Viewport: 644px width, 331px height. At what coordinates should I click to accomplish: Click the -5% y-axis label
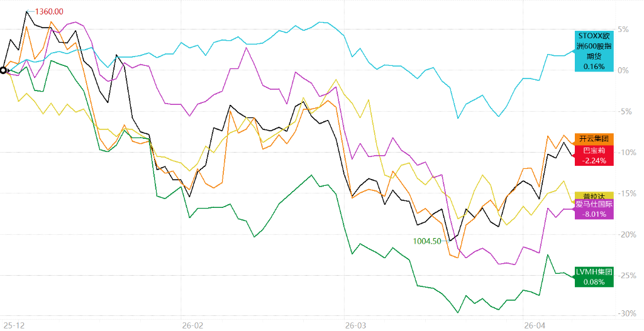click(x=623, y=112)
